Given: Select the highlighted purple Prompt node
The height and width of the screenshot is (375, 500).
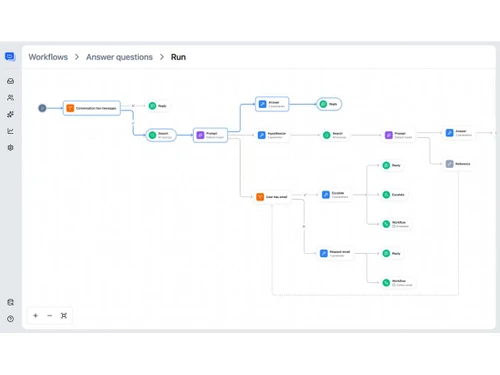Looking at the screenshot, I should tap(210, 135).
